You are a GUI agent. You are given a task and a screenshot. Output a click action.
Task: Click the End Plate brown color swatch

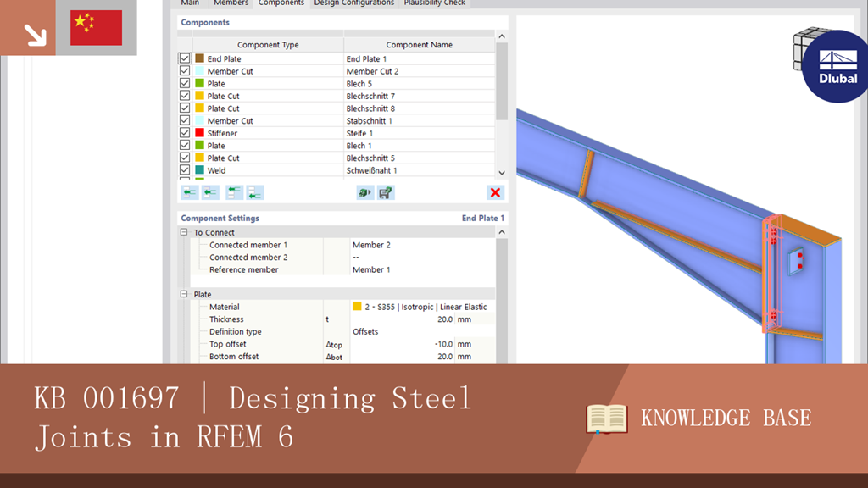[x=200, y=58]
